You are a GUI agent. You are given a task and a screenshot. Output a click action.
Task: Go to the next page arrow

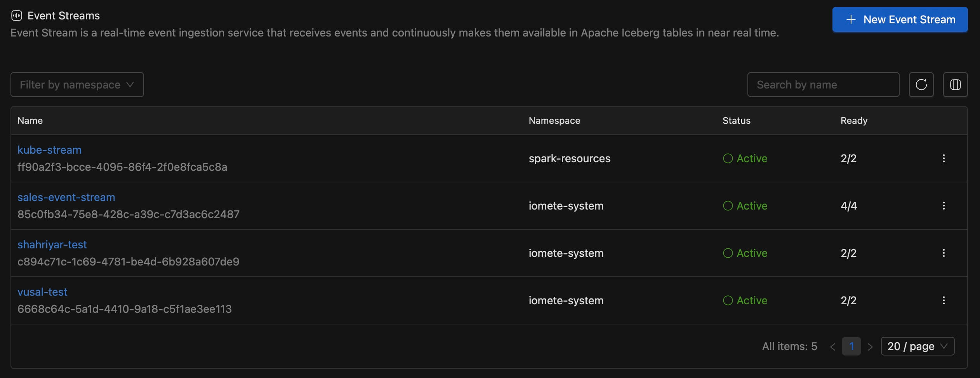[870, 347]
